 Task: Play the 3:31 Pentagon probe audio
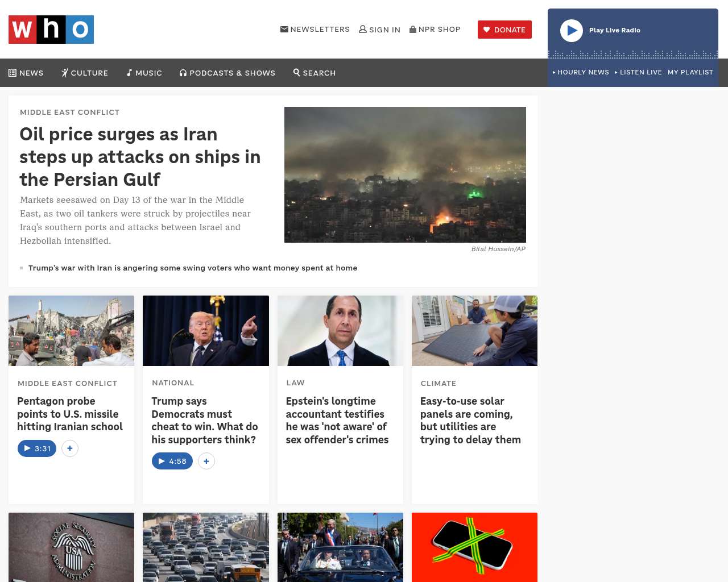click(x=37, y=448)
